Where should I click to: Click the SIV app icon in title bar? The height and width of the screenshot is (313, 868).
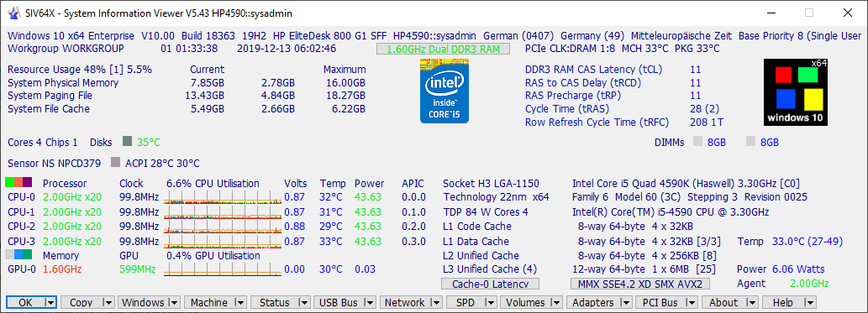[13, 13]
